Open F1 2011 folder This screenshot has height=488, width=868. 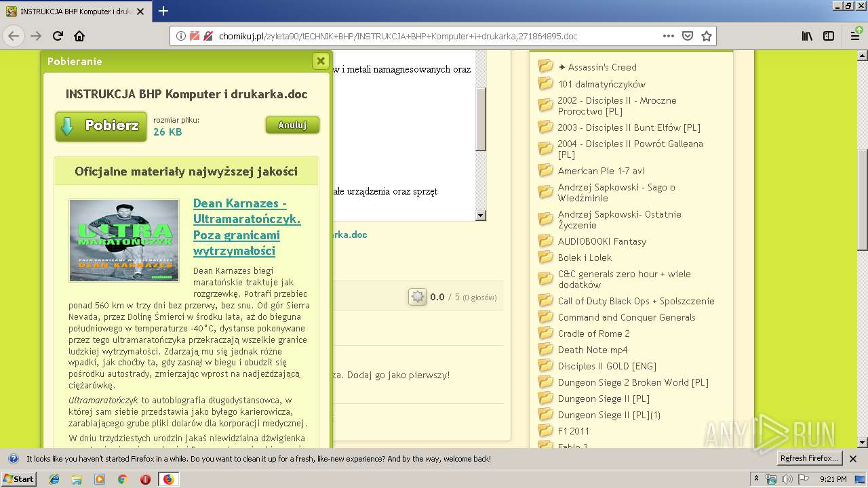point(574,431)
